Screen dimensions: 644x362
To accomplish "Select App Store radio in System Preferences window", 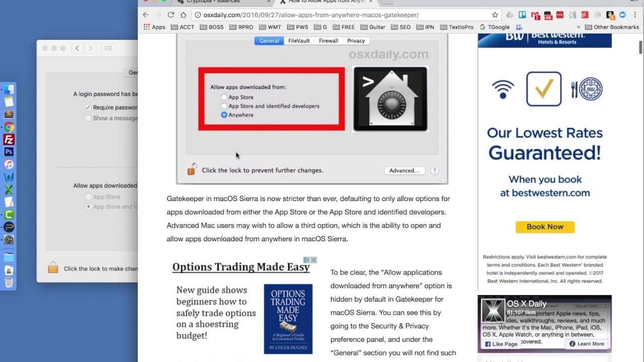I will pyautogui.click(x=89, y=197).
